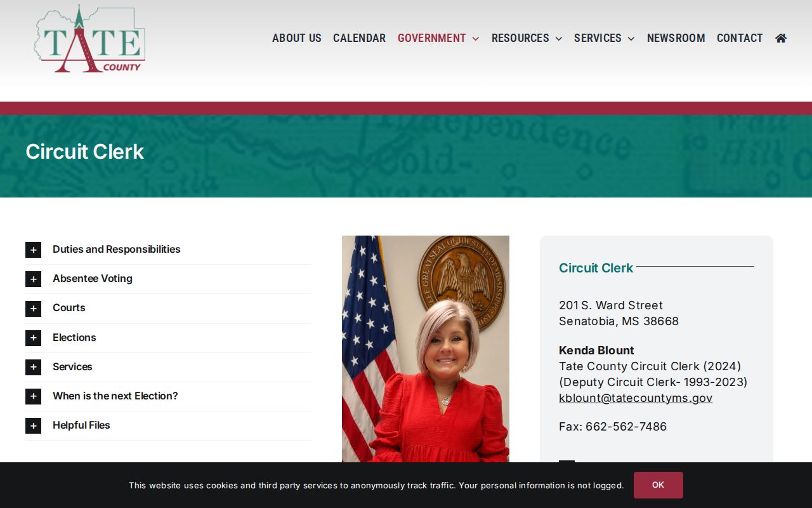Click the plus icon beside Elections
The height and width of the screenshot is (508, 812).
point(33,338)
